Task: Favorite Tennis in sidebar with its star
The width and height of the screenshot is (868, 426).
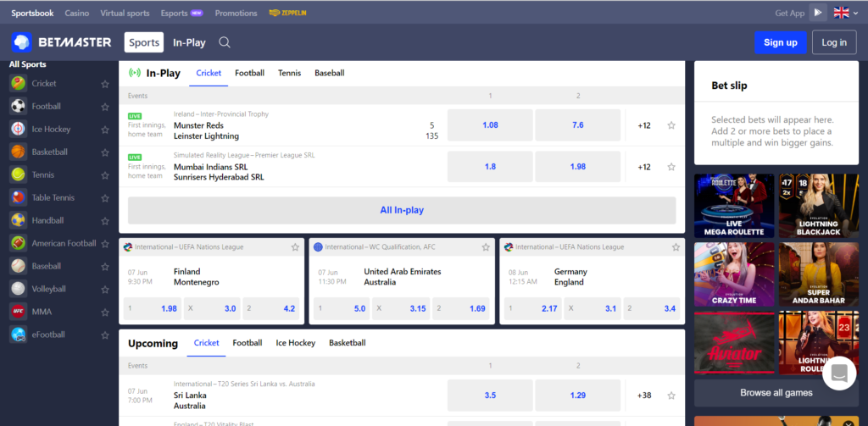Action: 105,175
